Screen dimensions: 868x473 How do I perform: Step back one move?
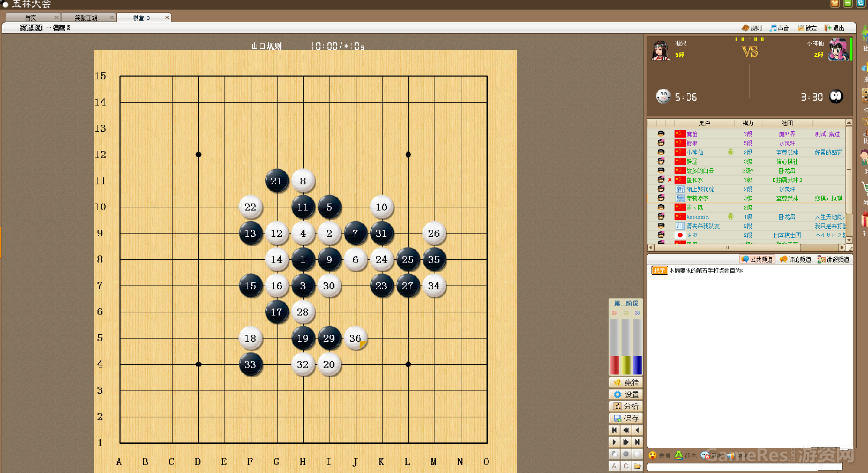pyautogui.click(x=637, y=430)
